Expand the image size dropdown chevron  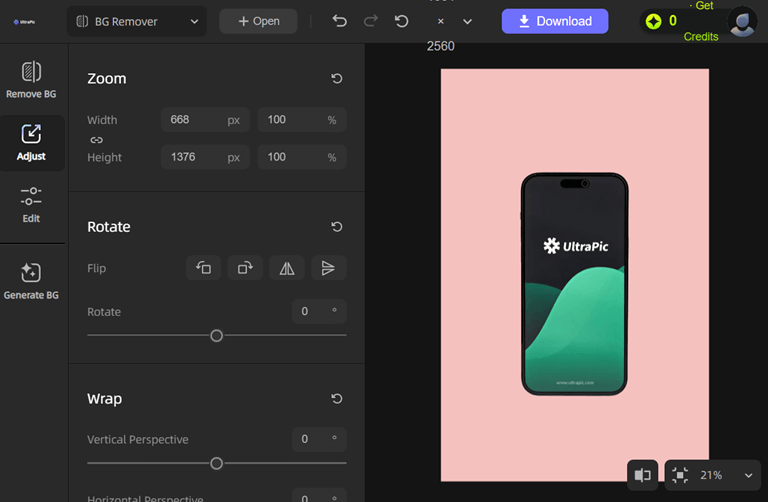pyautogui.click(x=467, y=22)
